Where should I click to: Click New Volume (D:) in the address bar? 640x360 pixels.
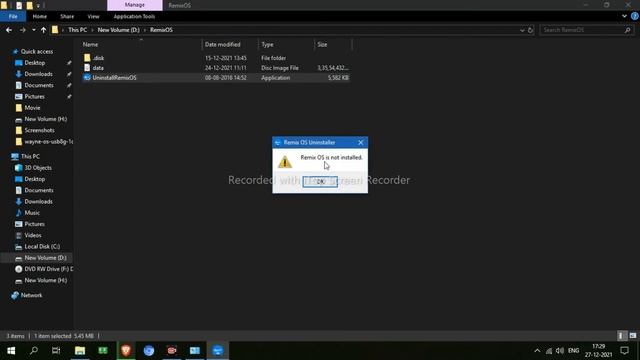click(x=118, y=30)
